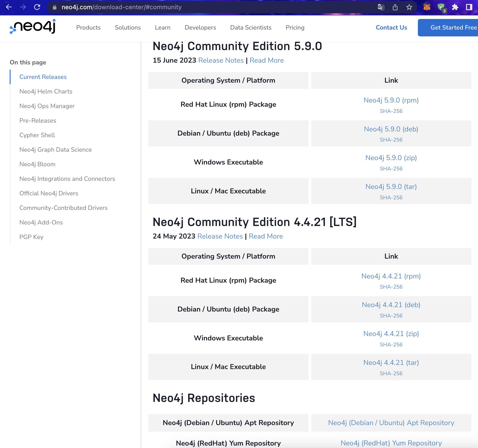
Task: Open the translate page icon
Action: click(381, 7)
